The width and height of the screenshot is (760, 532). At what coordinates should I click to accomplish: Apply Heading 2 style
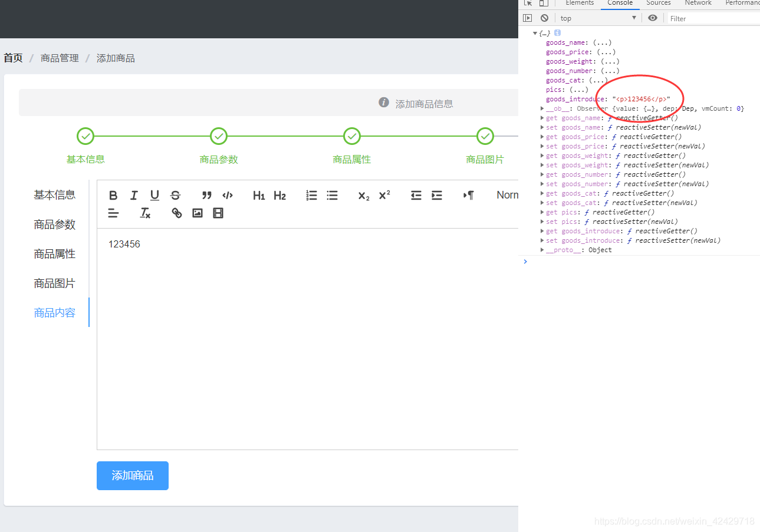pyautogui.click(x=279, y=196)
